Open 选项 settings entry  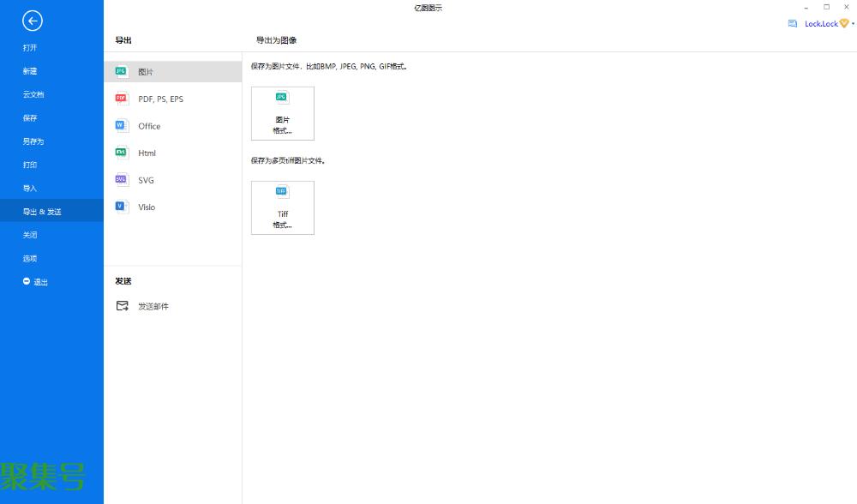point(30,258)
